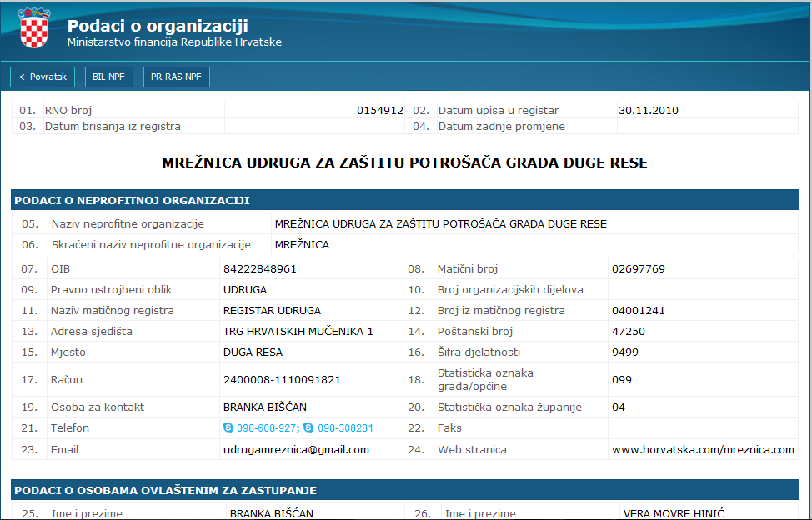Call the phone number 098-608-927
Screen dimensions: 812x520
coord(266,428)
